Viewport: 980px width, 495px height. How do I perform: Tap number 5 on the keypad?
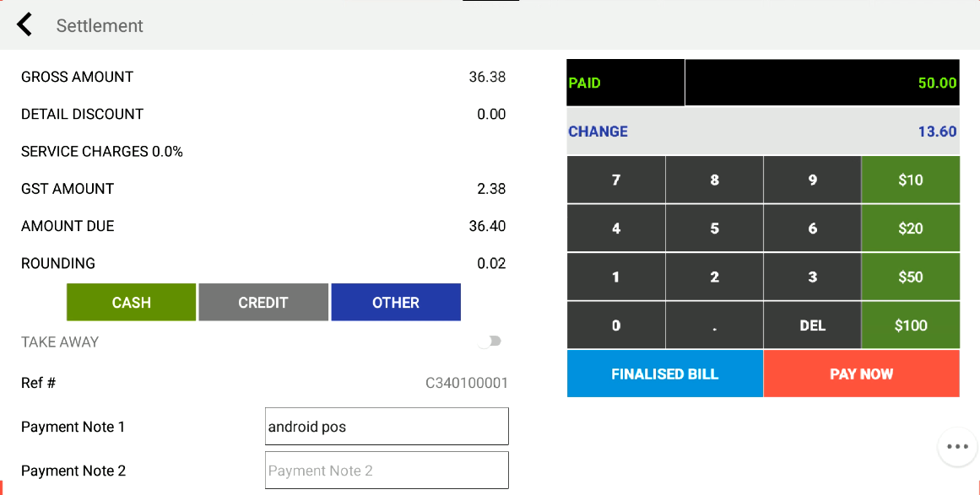(714, 229)
